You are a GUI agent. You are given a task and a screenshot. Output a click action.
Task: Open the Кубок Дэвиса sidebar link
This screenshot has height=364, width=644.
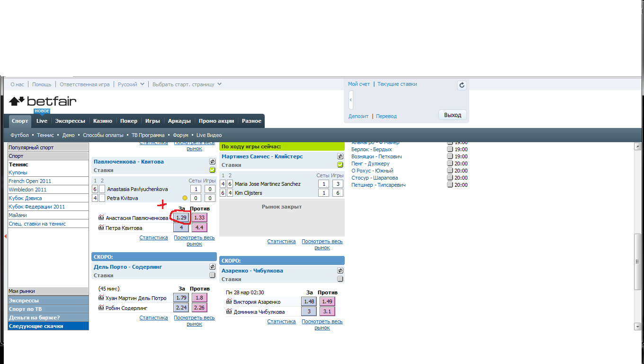[x=25, y=198]
